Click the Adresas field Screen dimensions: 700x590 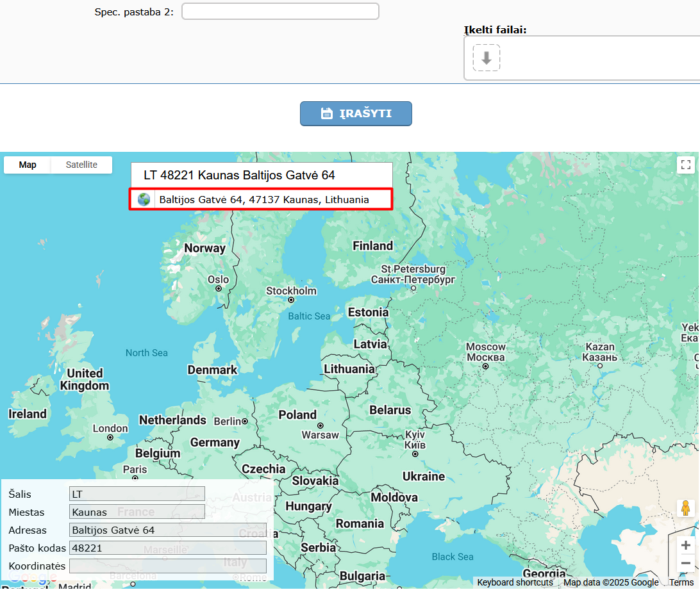[168, 530]
